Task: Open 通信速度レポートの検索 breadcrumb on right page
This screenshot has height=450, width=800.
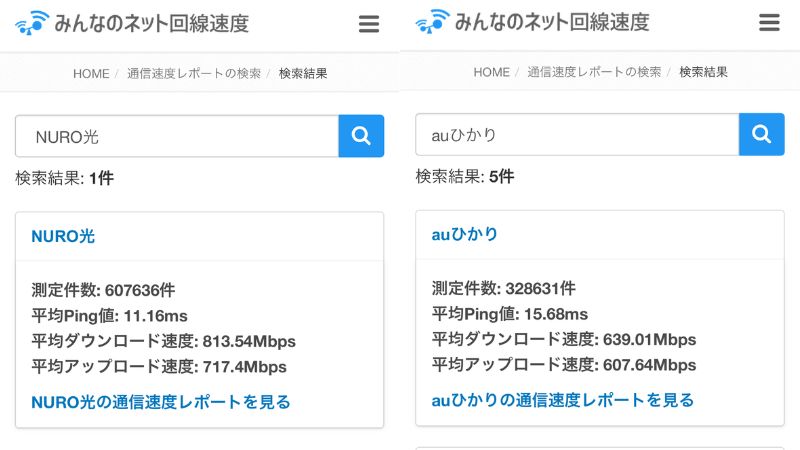Action: 594,72
